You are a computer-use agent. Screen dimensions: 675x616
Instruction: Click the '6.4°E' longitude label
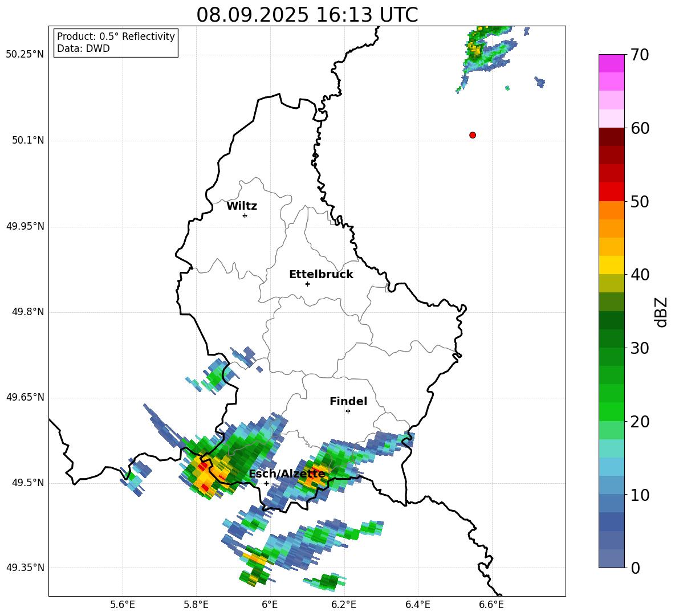click(417, 605)
